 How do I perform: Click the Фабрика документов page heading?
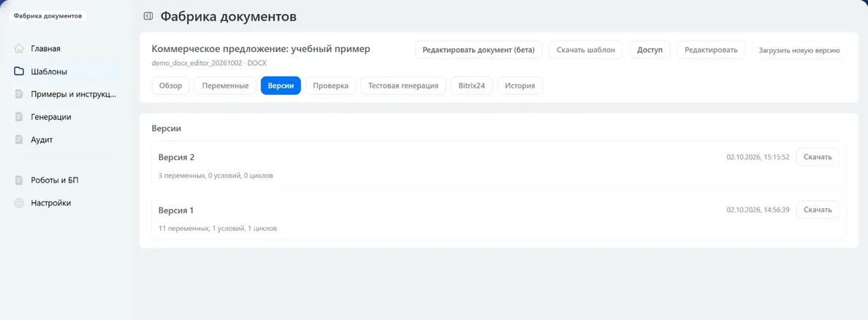click(x=229, y=17)
